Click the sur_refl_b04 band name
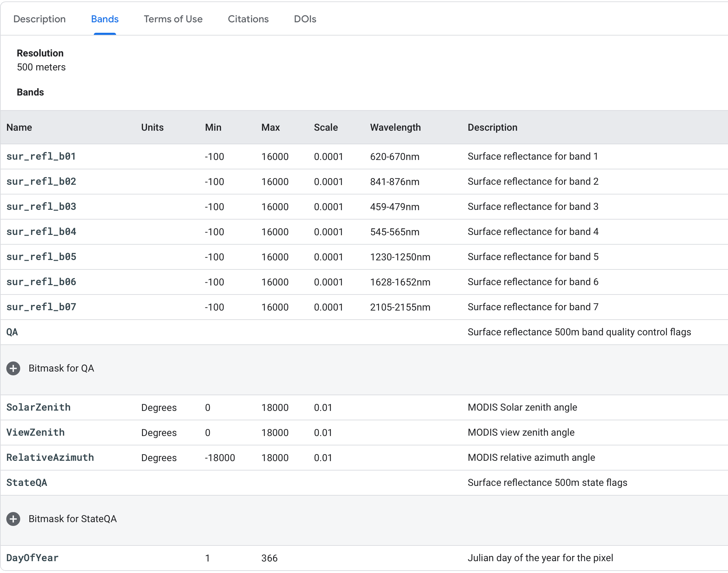Image resolution: width=728 pixels, height=573 pixels. (41, 232)
